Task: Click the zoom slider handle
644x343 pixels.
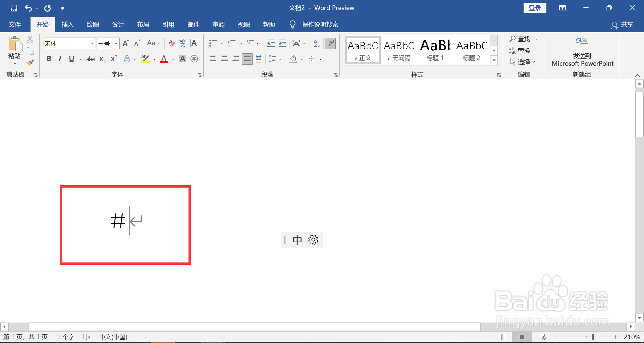Action: click(x=593, y=337)
